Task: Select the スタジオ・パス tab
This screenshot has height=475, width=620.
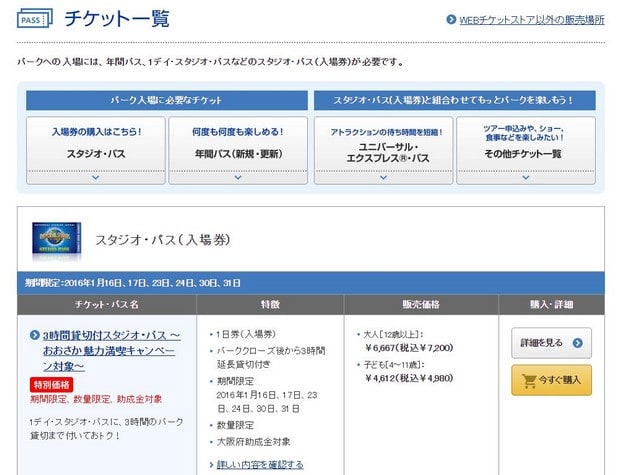Action: 96,150
